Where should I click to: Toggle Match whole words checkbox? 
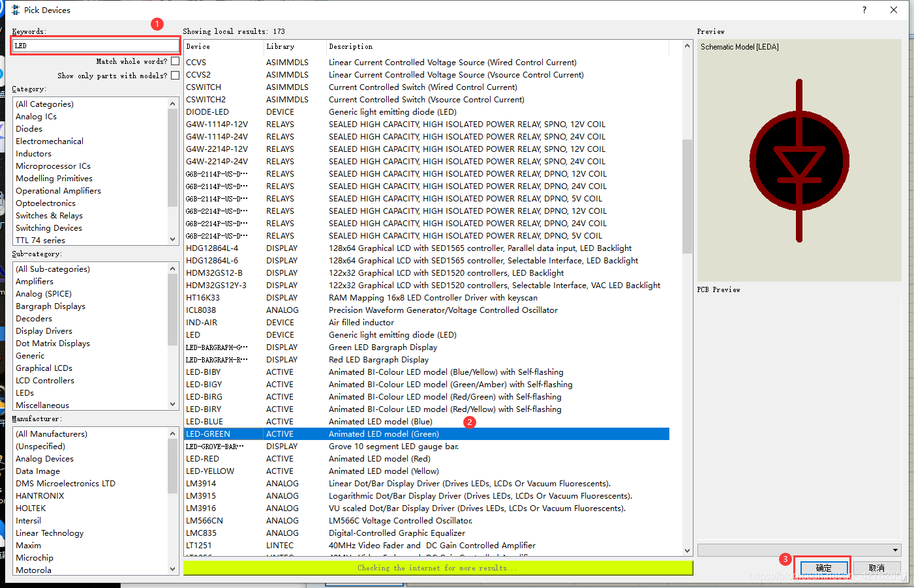point(175,61)
